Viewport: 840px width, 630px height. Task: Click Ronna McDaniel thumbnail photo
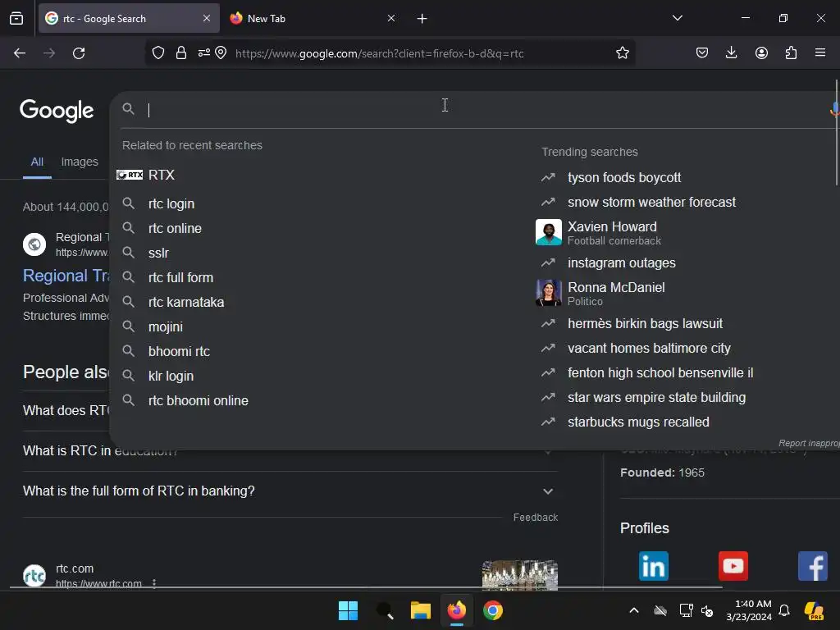[x=549, y=293]
